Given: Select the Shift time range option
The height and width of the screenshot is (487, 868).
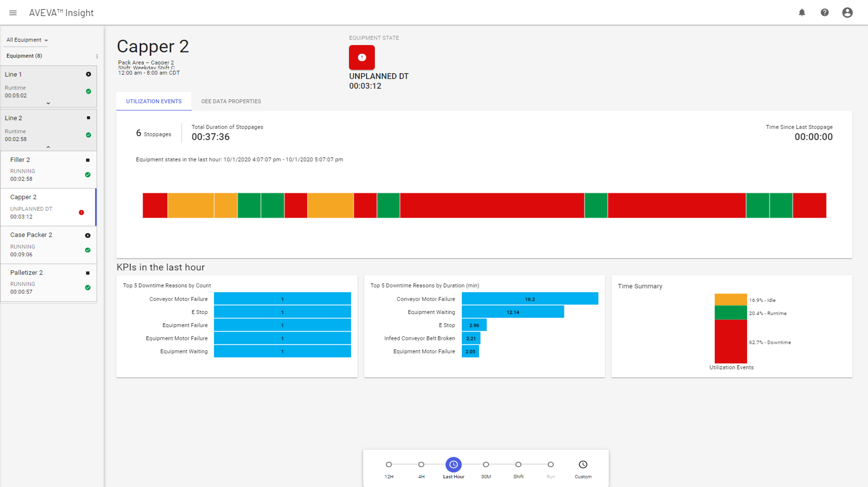Looking at the screenshot, I should tap(518, 464).
